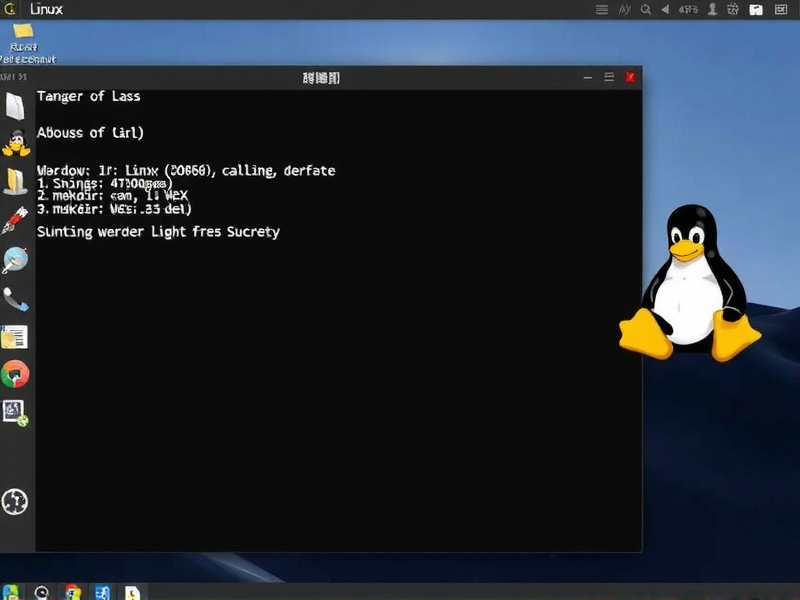
Task: Toggle the back arrow indicator in the top bar
Action: coord(665,9)
